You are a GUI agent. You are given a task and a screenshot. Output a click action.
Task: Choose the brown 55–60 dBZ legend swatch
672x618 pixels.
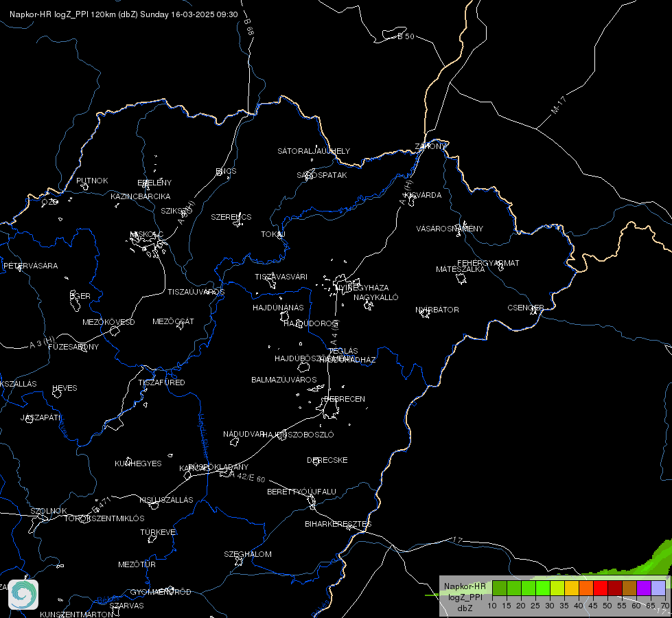point(629,588)
